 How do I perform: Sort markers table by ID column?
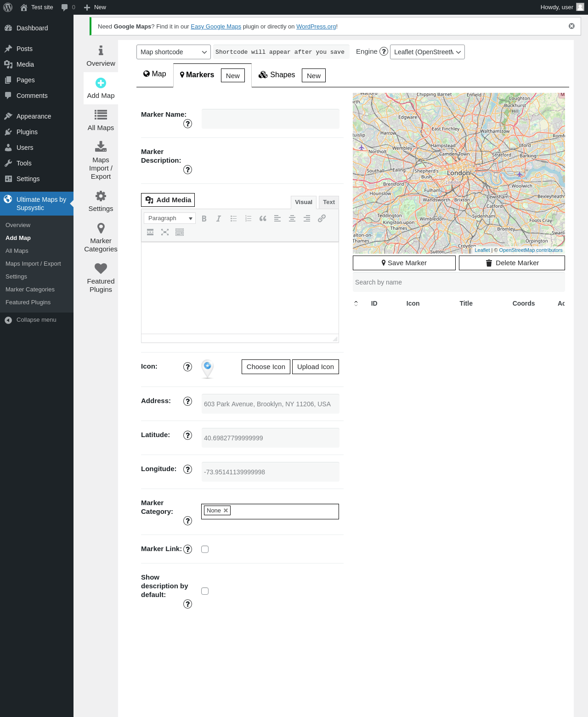tap(374, 303)
